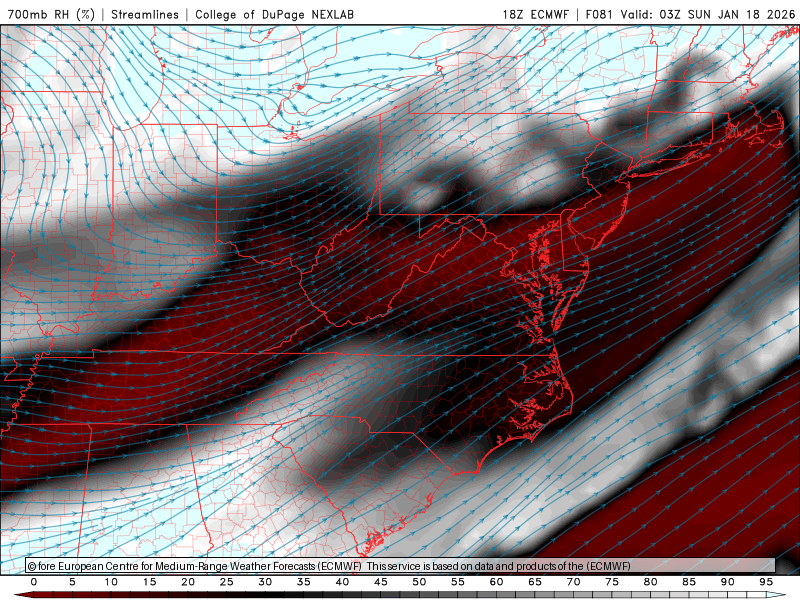
Task: Select the "Streamlines" label in header
Action: point(145,14)
